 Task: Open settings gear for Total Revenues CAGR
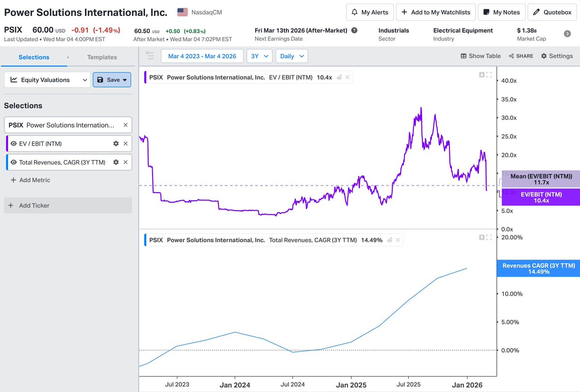[x=116, y=162]
